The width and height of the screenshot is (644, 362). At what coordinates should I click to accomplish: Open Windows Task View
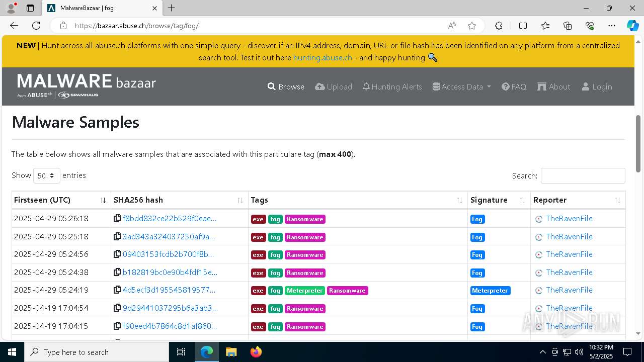point(182,352)
